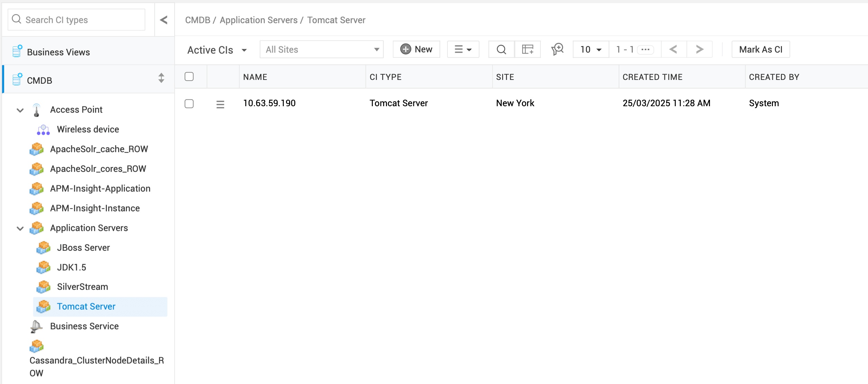This screenshot has height=384, width=868.
Task: Click the advanced search icon with plus
Action: click(x=557, y=49)
